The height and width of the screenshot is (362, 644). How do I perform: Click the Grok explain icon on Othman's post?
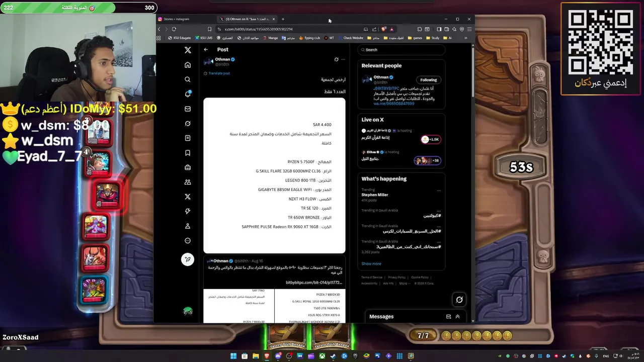(x=337, y=59)
